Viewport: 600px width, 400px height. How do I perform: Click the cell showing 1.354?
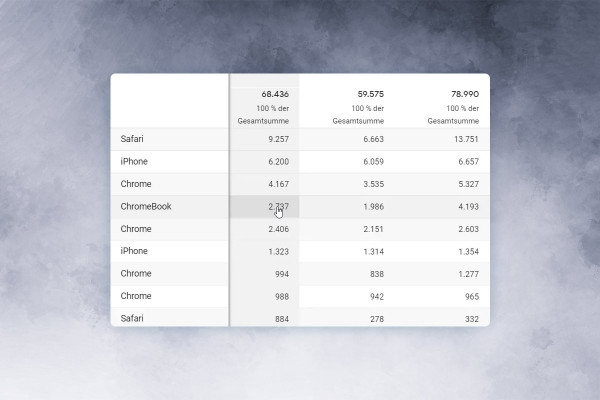tap(469, 252)
